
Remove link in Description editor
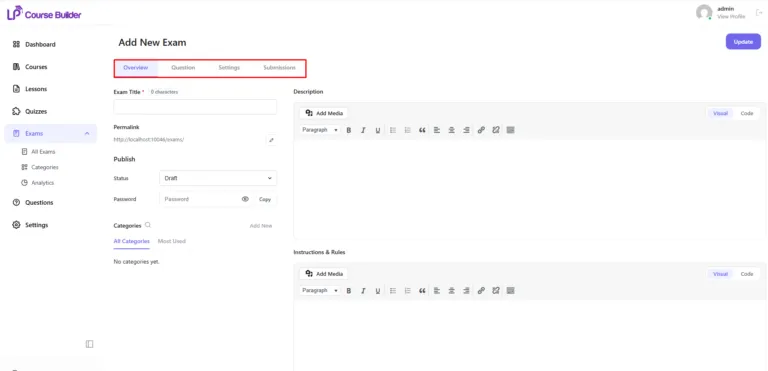click(x=496, y=130)
